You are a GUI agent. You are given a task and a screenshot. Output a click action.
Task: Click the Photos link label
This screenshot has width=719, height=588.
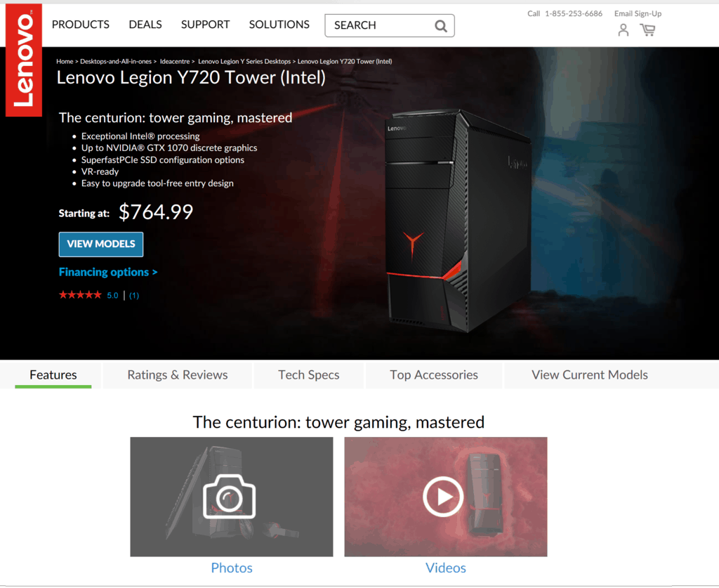[x=232, y=568]
